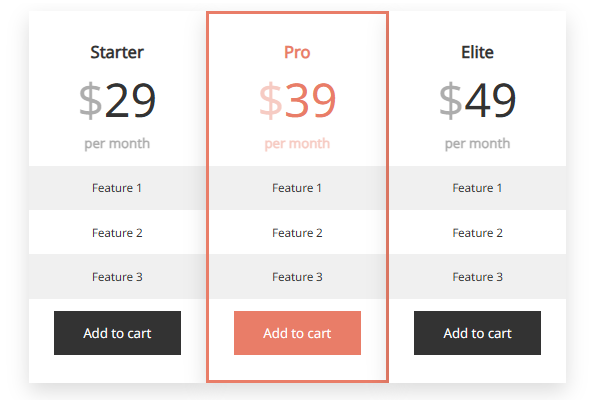The height and width of the screenshot is (400, 600).
Task: Choose Feature 1 in the Pro column
Action: coord(297,188)
